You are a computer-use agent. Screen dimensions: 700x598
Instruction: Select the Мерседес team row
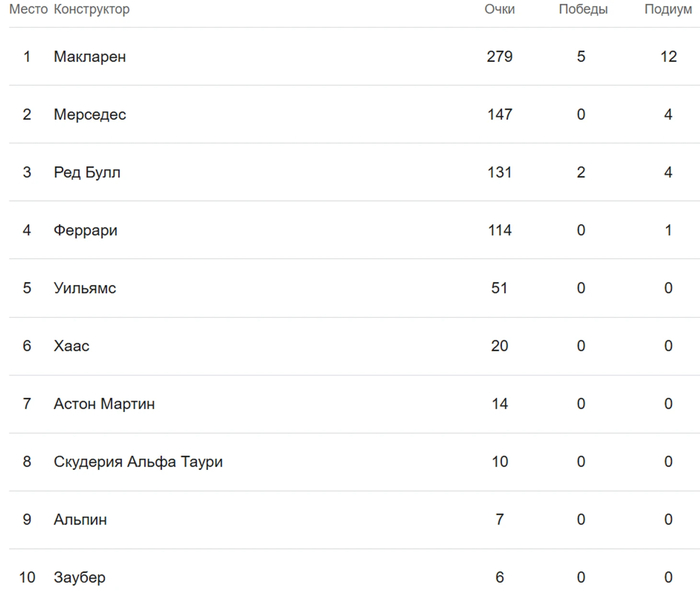tap(89, 115)
